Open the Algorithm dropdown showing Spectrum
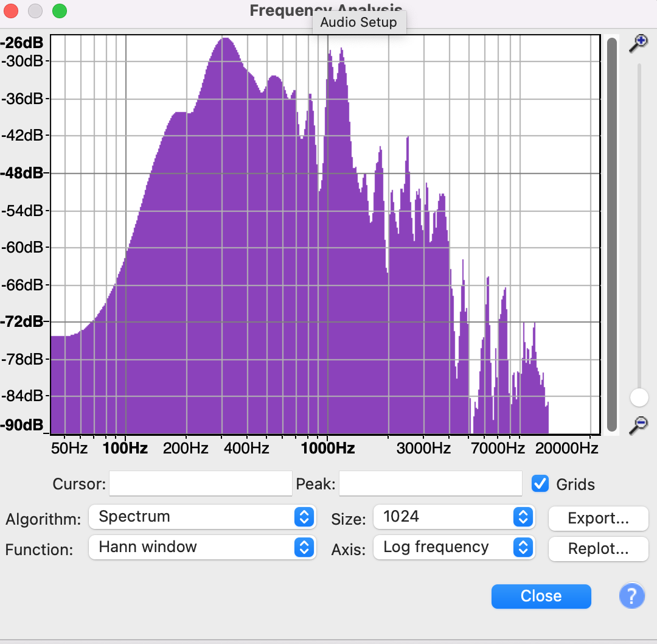Screen dimensions: 657x644 tap(202, 517)
